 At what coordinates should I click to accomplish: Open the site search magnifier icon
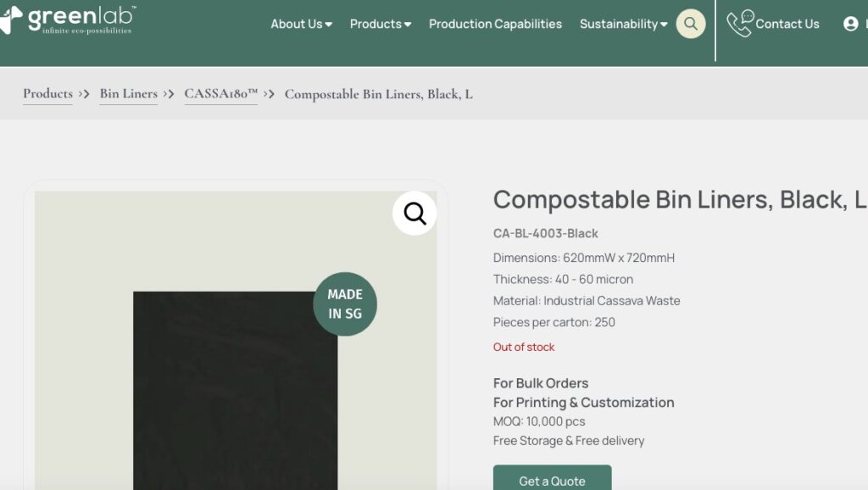point(690,24)
